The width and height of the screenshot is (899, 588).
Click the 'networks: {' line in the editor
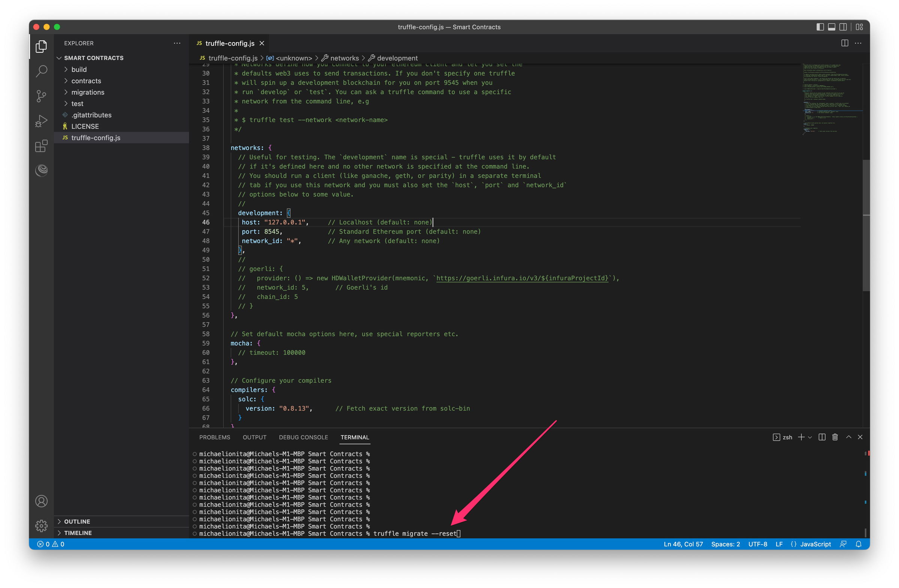251,147
